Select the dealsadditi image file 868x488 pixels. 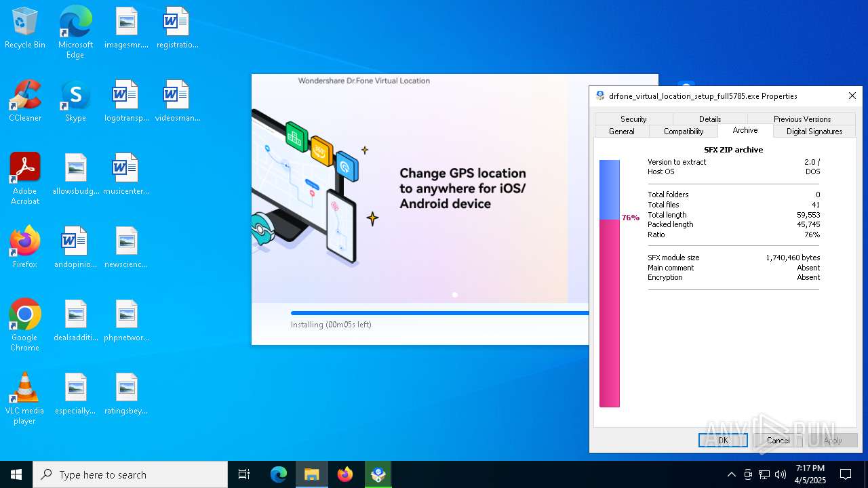tap(75, 321)
